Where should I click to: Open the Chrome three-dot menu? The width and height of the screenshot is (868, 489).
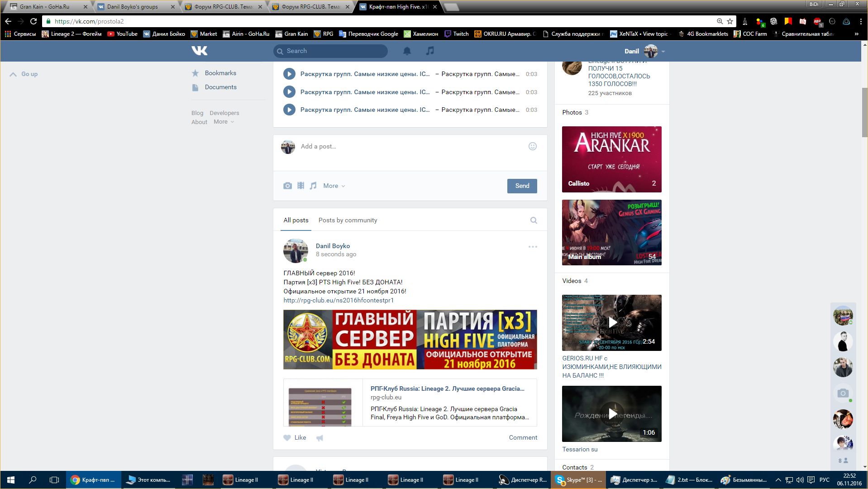tap(861, 21)
